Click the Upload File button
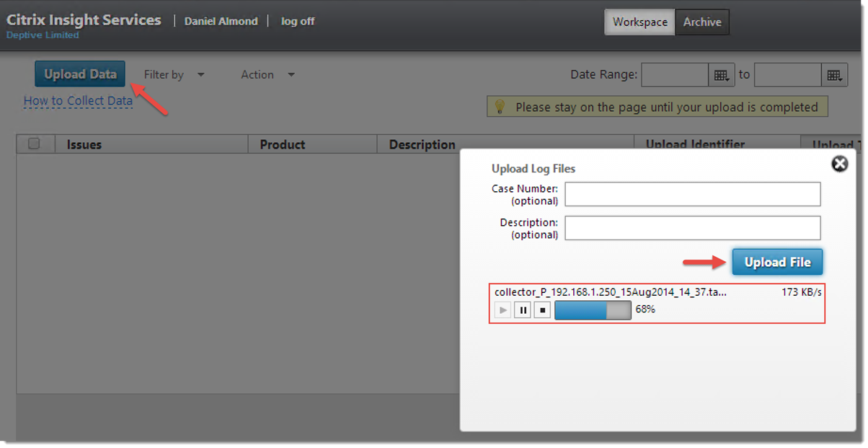The image size is (868, 448). [x=777, y=262]
